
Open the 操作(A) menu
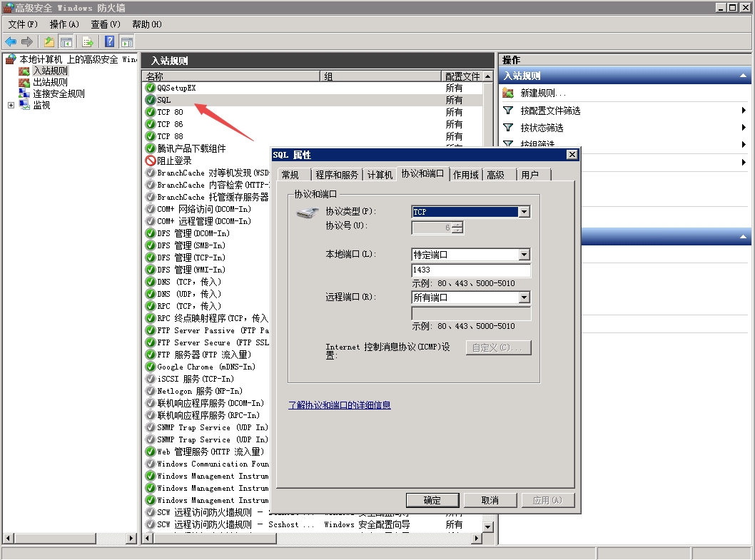pos(64,24)
